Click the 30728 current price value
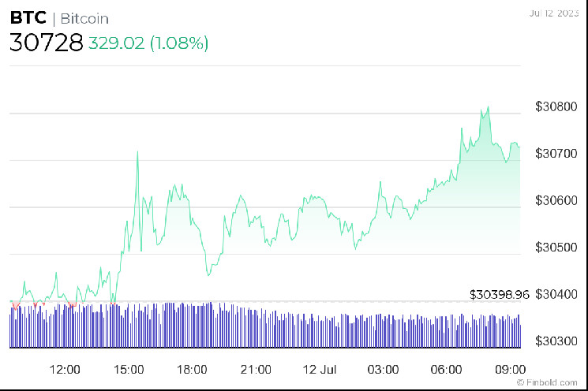This screenshot has height=391, width=588. [46, 43]
